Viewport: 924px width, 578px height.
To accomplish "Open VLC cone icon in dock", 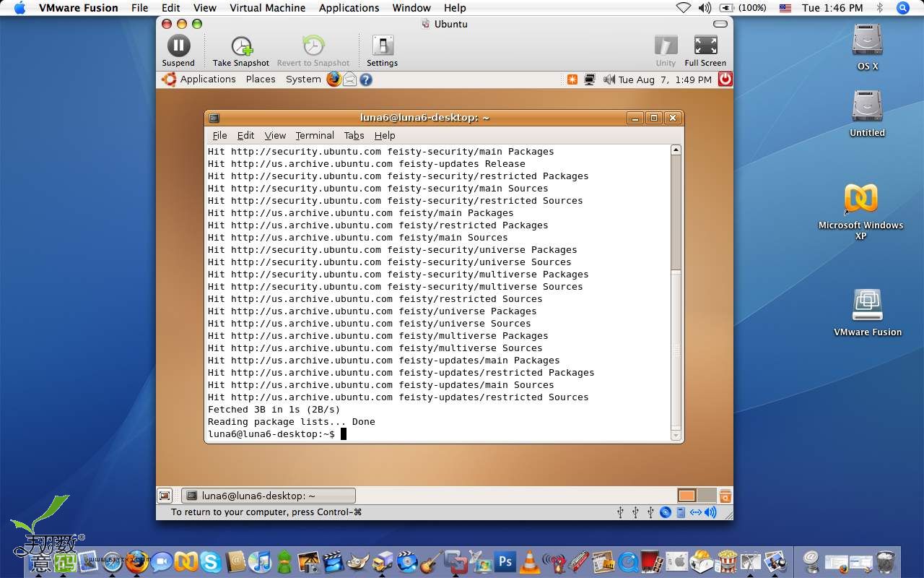I will [530, 561].
